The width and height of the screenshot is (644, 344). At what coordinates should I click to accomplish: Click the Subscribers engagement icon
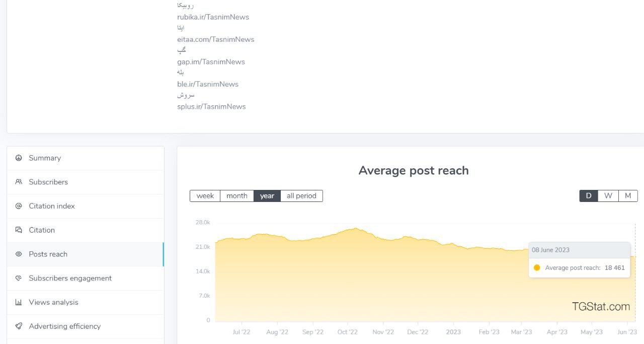[19, 278]
